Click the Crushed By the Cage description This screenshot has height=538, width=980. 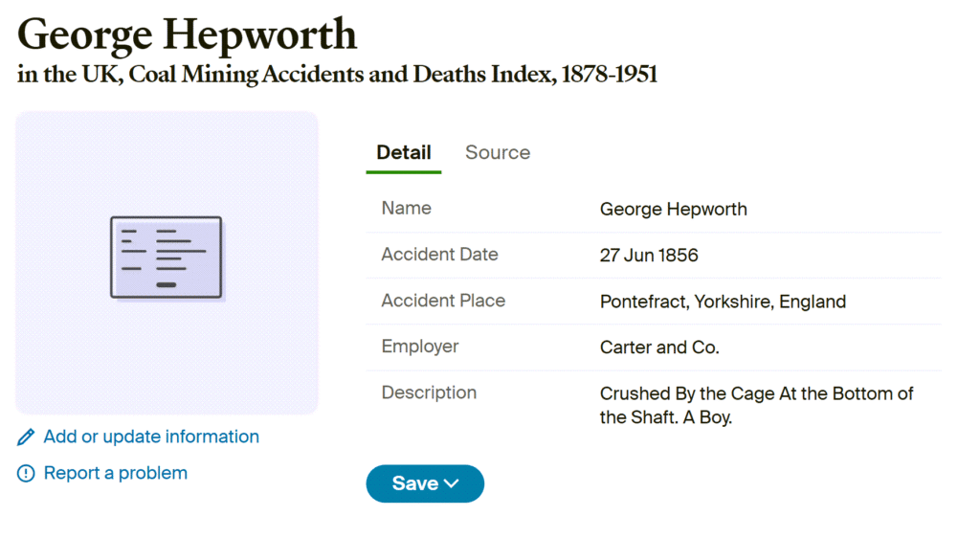[x=756, y=405]
